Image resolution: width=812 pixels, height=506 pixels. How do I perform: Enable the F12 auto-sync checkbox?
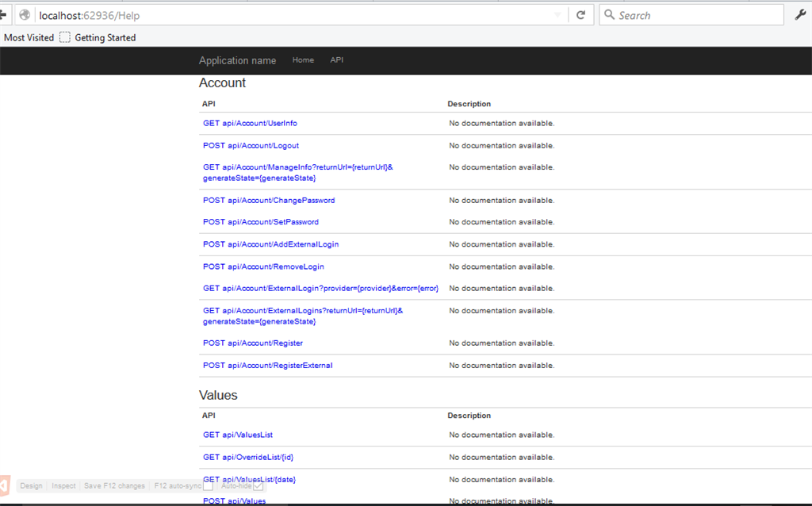[x=209, y=485]
